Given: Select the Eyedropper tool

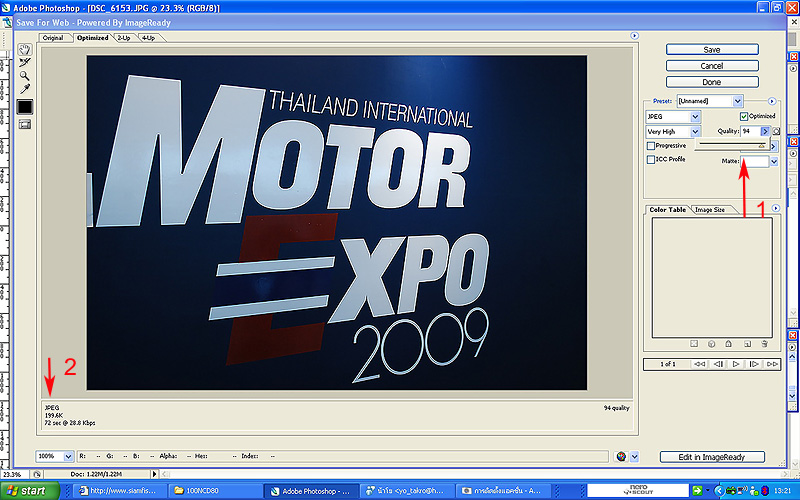Looking at the screenshot, I should (24, 89).
